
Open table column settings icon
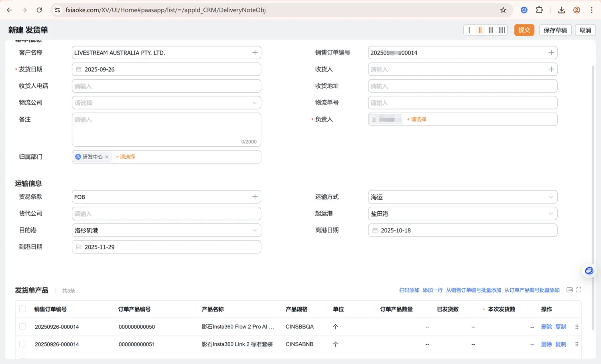pos(569,290)
